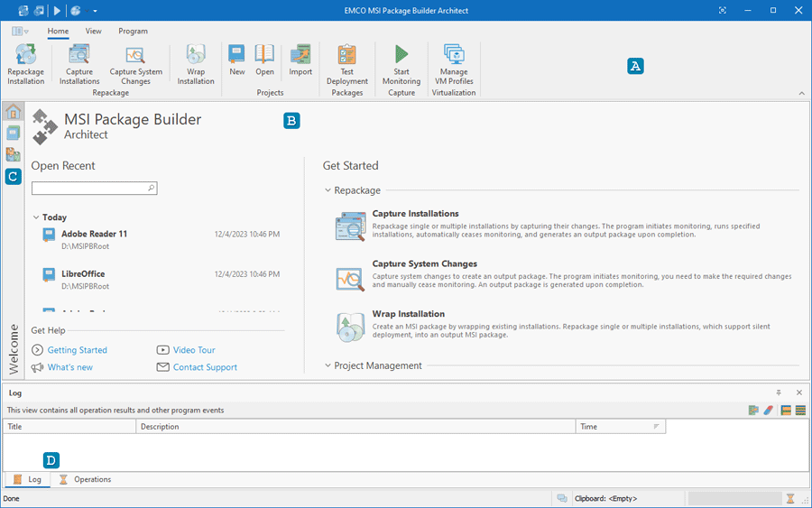812x508 pixels.
Task: Click the Open project ribbon icon
Action: (264, 60)
